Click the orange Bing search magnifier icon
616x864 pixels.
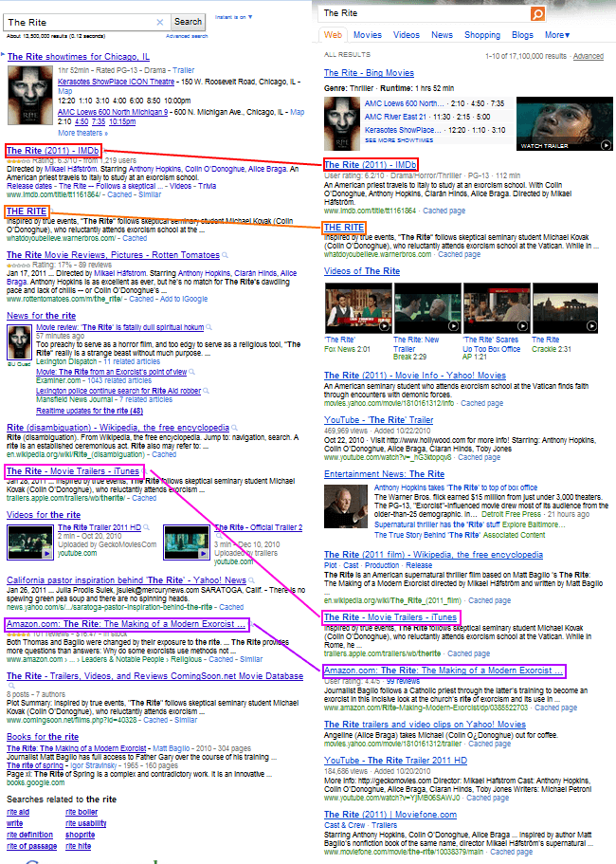(537, 13)
